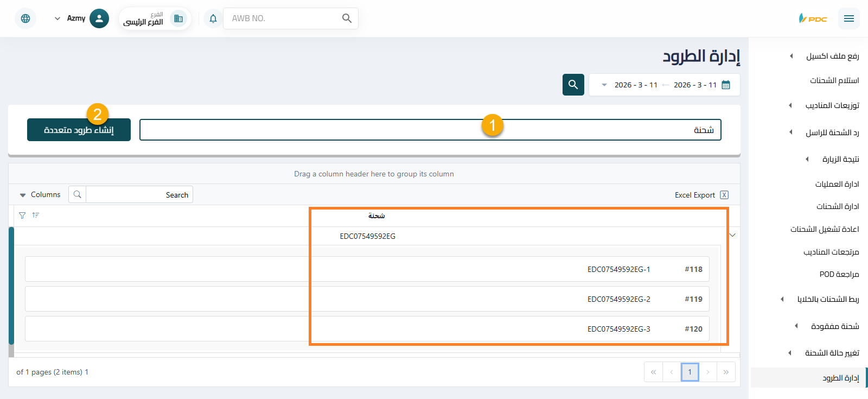Click the grid filter funnel icon

pyautogui.click(x=22, y=216)
